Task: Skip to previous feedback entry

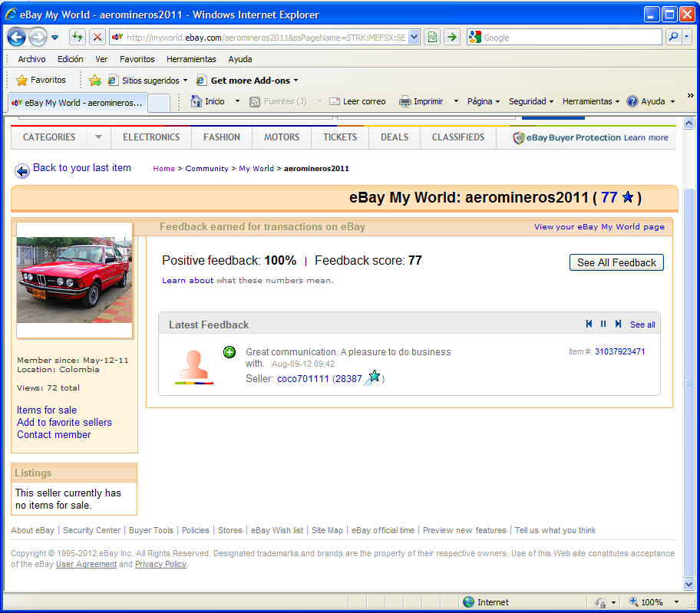Action: pyautogui.click(x=589, y=324)
